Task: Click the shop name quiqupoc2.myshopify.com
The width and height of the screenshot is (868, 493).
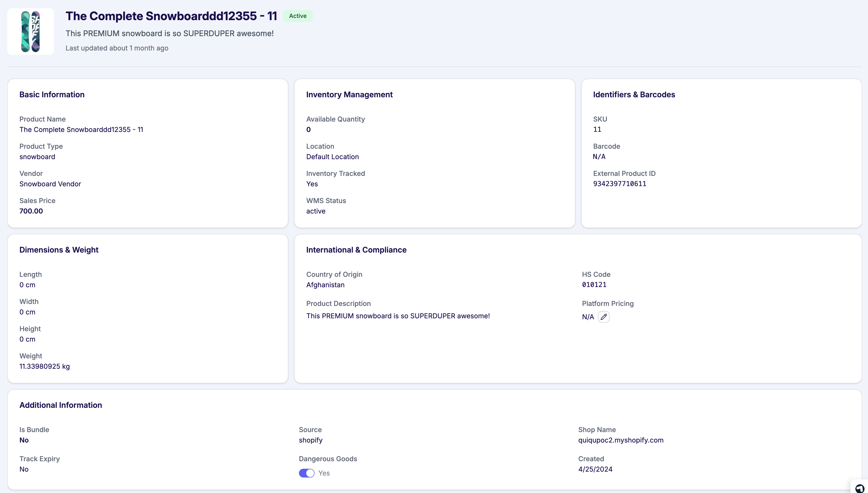Action: pos(621,440)
